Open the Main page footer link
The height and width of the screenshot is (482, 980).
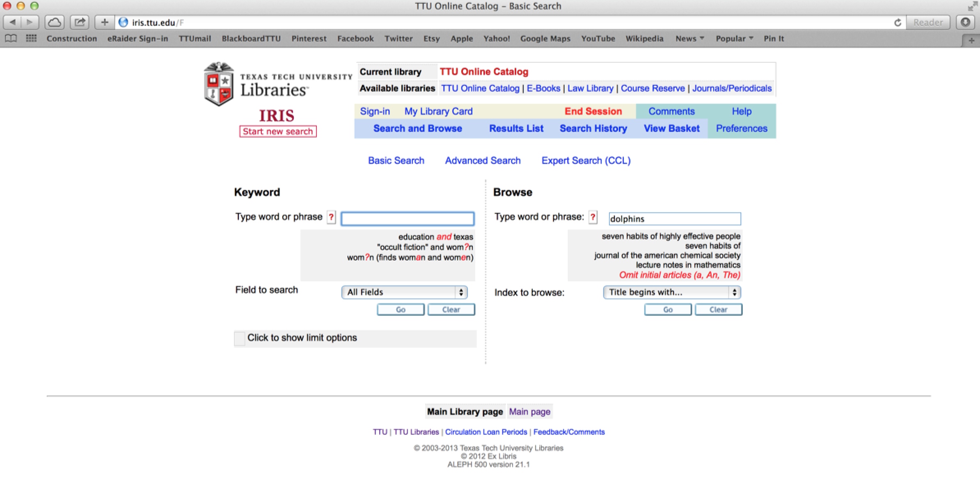click(529, 411)
